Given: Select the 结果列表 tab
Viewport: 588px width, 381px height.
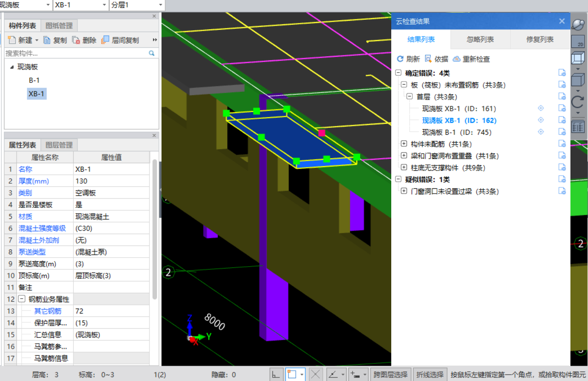Looking at the screenshot, I should [421, 39].
